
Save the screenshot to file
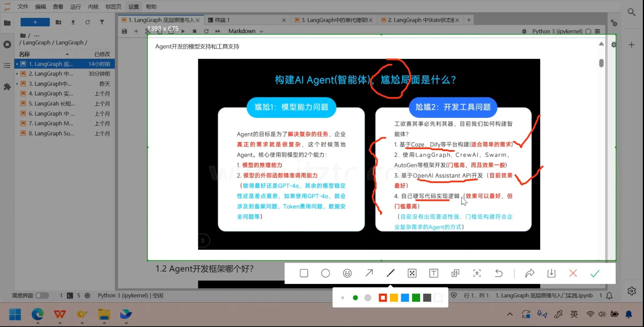point(551,273)
